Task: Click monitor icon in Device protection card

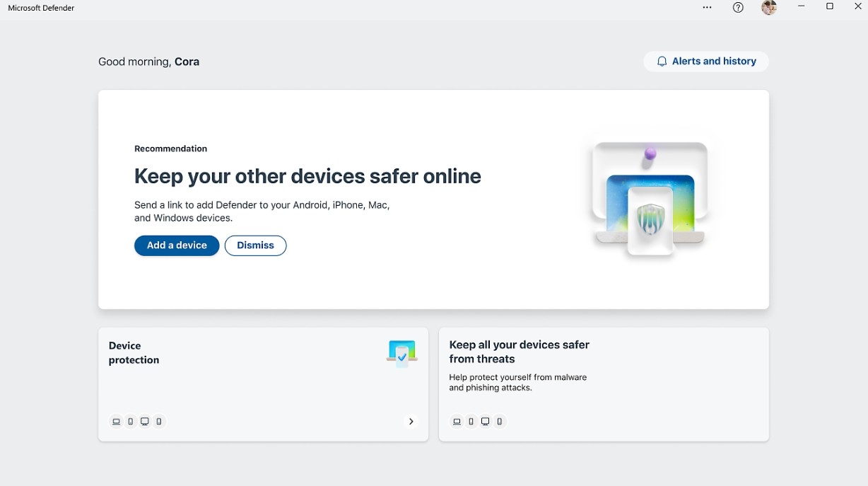Action: coord(144,422)
